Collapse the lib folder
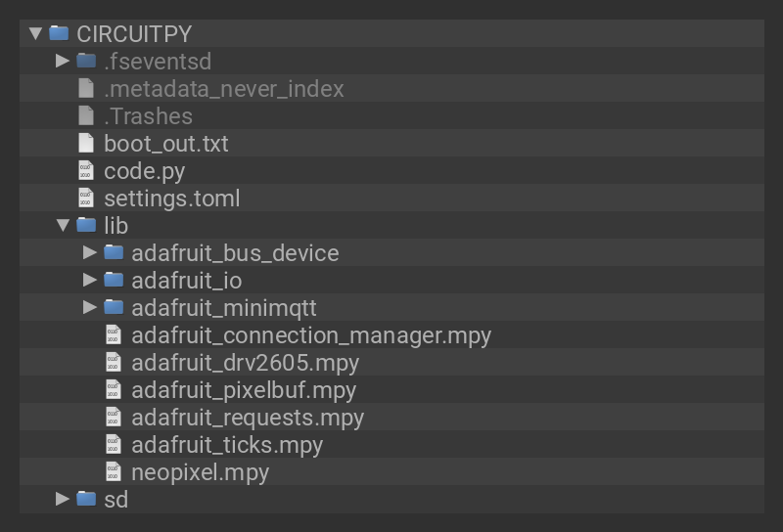The width and height of the screenshot is (783, 532). [x=63, y=225]
